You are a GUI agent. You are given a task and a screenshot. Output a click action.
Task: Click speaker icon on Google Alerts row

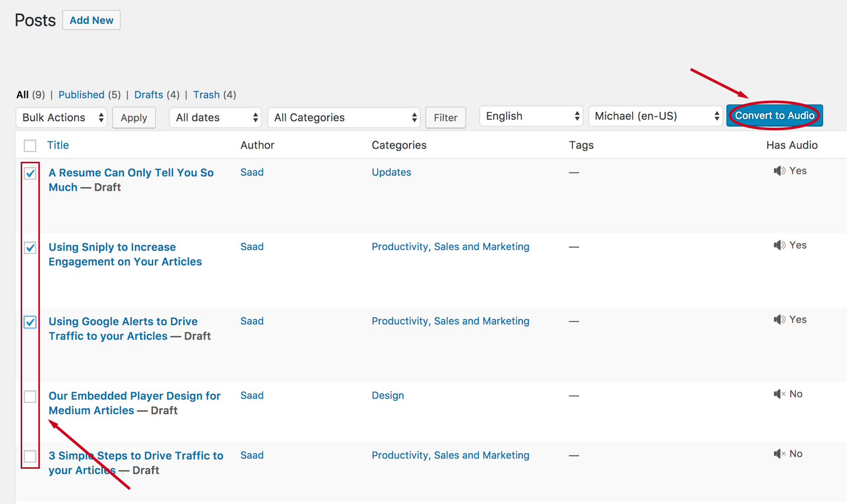779,320
